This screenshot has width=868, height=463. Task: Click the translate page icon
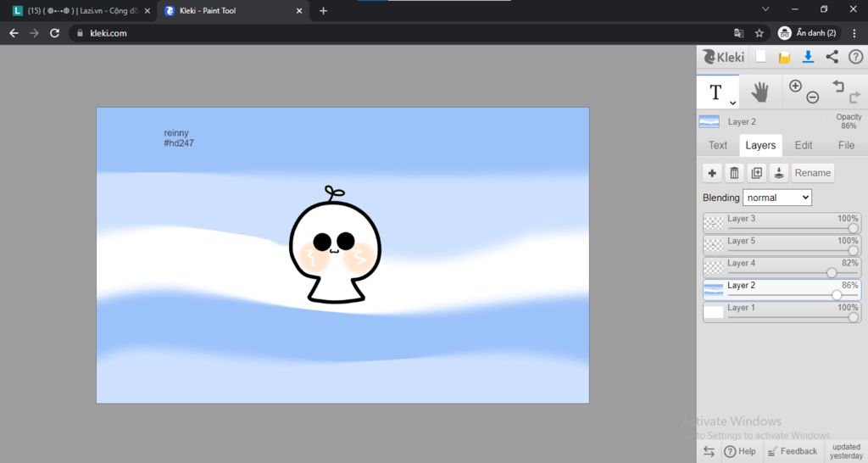click(738, 33)
